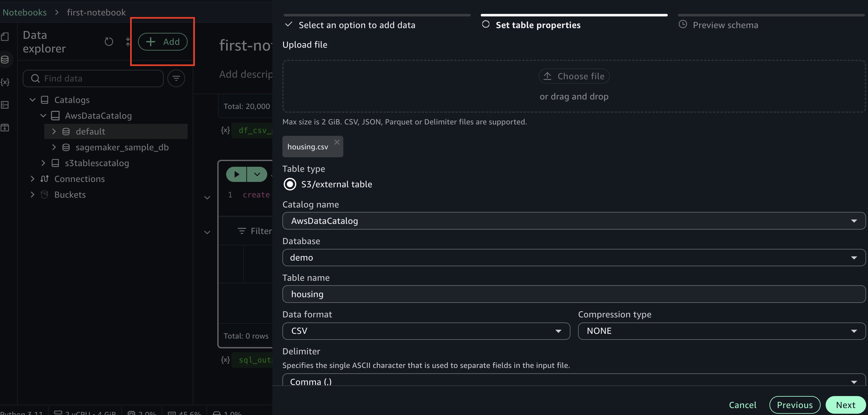Viewport: 868px width, 415px height.
Task: Open the Compression type NONE dropdown
Action: pyautogui.click(x=721, y=331)
